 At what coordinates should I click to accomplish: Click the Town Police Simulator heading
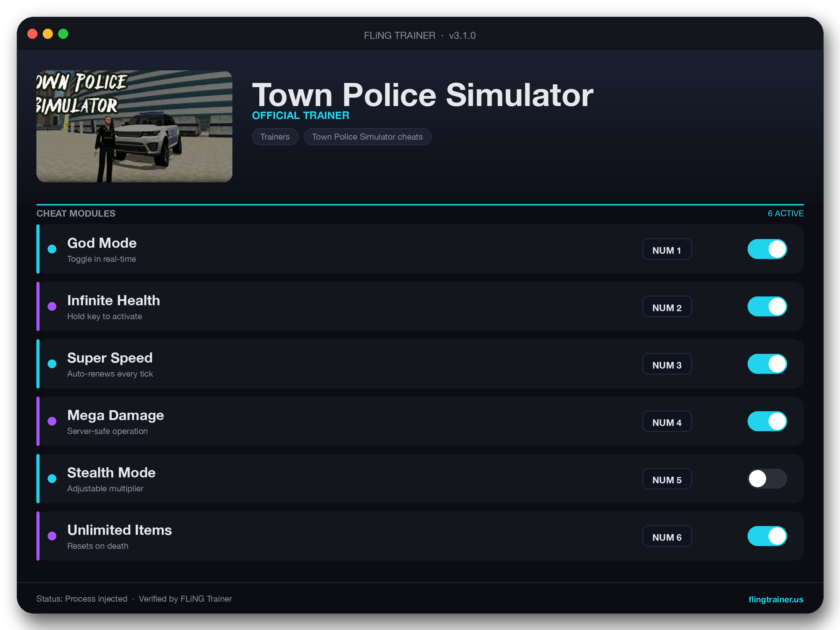pos(422,94)
